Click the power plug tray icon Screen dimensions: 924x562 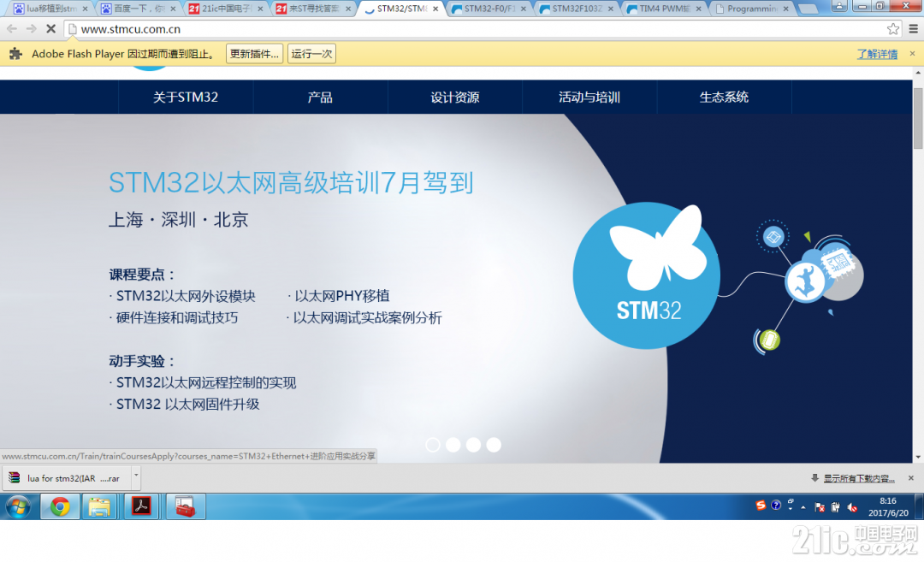tap(835, 507)
